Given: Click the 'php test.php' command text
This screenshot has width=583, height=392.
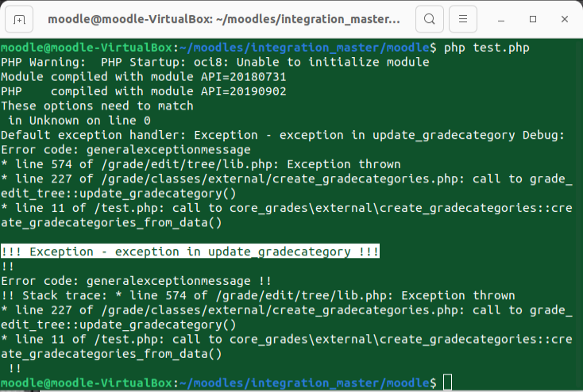Looking at the screenshot, I should 487,48.
